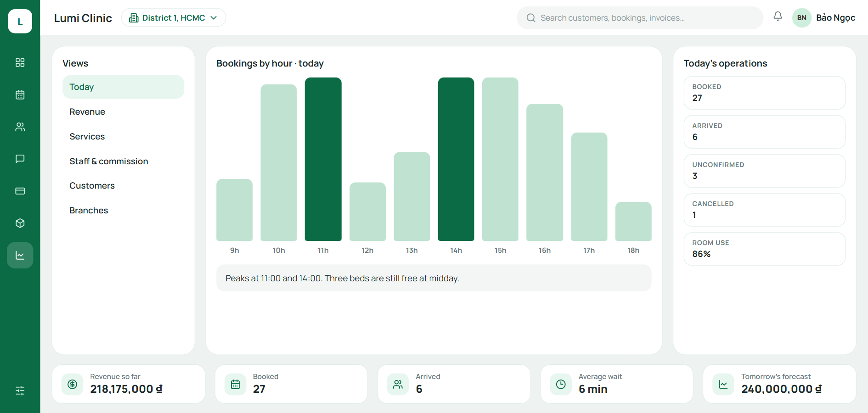Viewport: 868px width, 413px height.
Task: Click the Lumi Clinic L logo
Action: (x=20, y=21)
